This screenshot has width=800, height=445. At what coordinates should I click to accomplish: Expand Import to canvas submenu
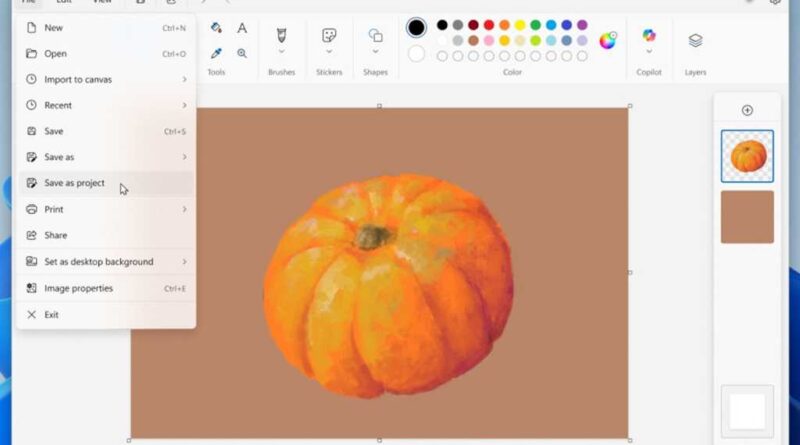[x=184, y=79]
